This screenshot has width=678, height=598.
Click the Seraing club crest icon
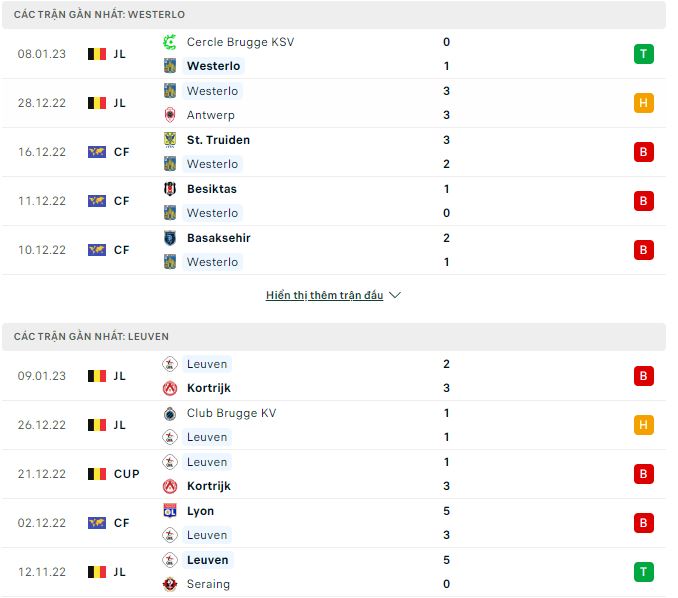click(170, 584)
